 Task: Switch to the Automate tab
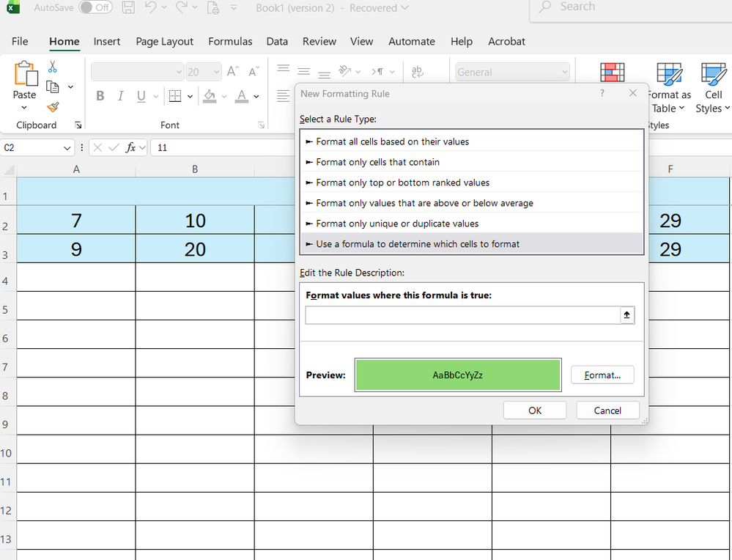click(412, 42)
